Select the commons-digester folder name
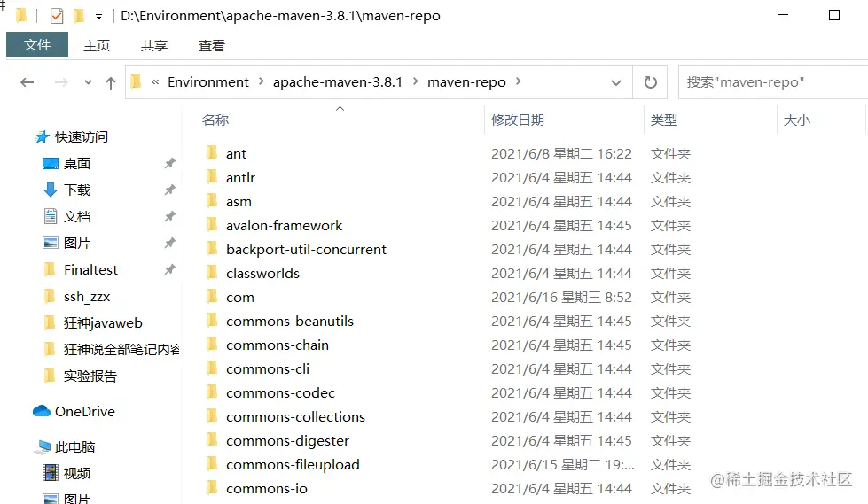This screenshot has height=504, width=868. 288,440
